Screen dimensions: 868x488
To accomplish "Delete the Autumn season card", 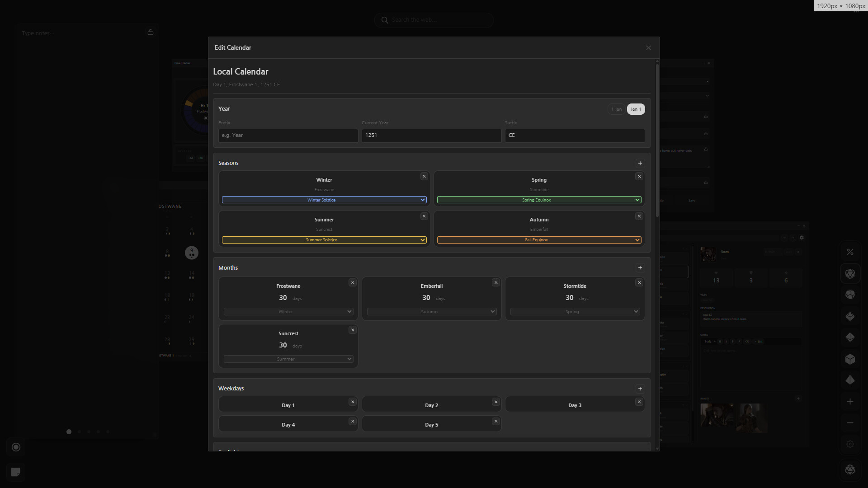I will tap(639, 216).
